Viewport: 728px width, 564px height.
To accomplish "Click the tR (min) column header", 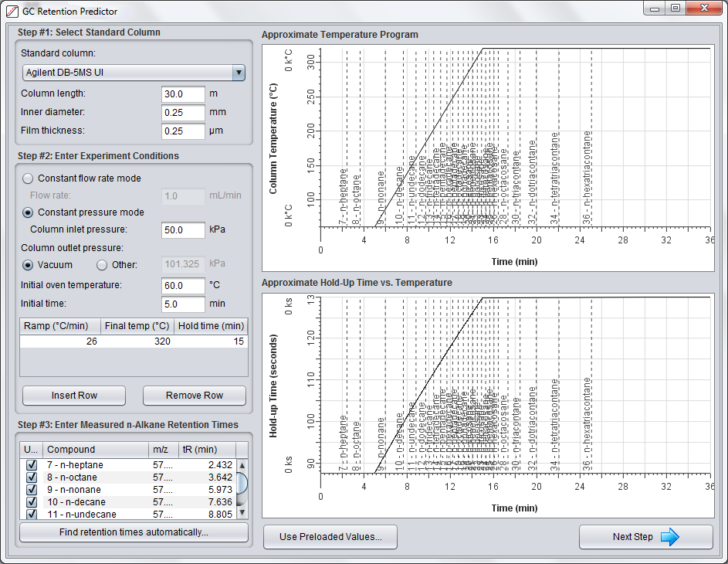I will pyautogui.click(x=206, y=449).
